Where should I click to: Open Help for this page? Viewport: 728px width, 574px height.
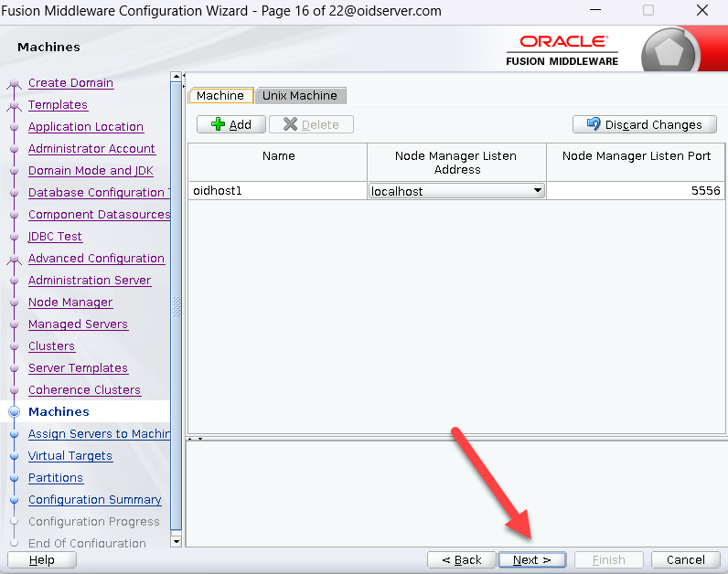point(42,559)
